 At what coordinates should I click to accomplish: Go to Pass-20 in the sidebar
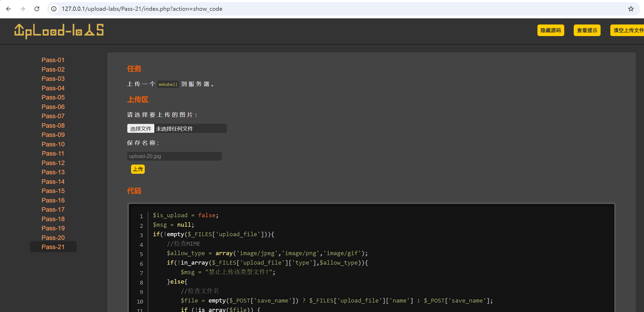tap(53, 238)
